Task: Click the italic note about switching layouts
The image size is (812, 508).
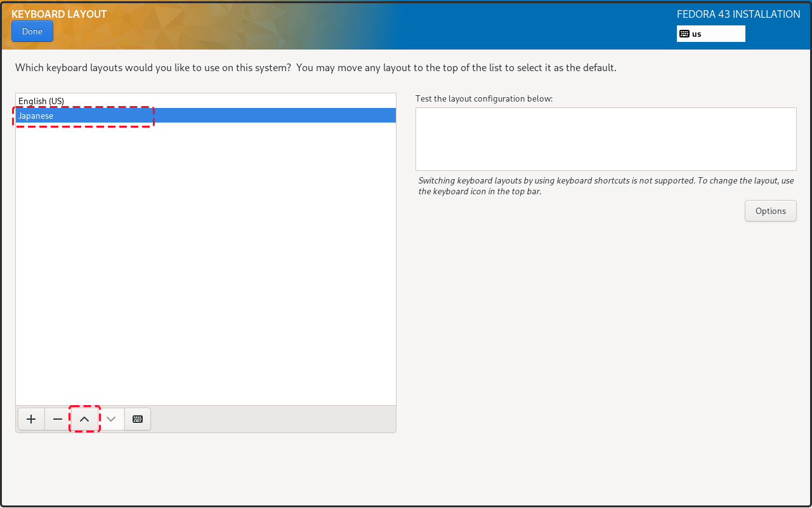Action: point(606,185)
